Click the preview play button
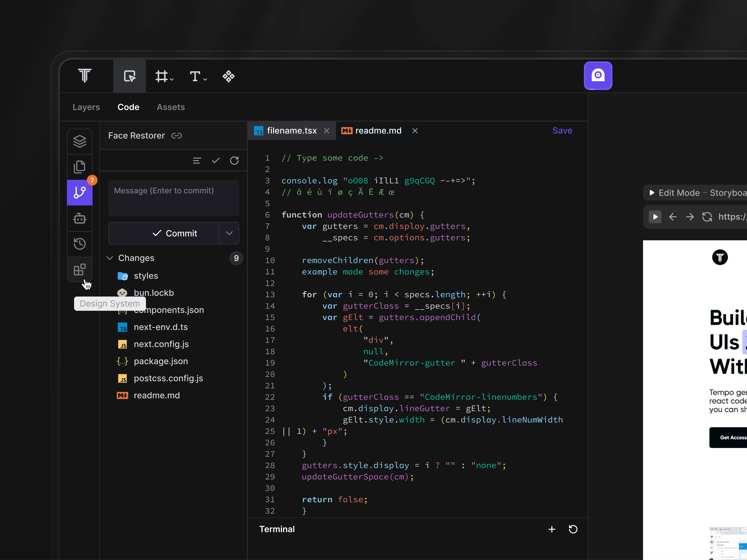This screenshot has height=560, width=747. (655, 217)
